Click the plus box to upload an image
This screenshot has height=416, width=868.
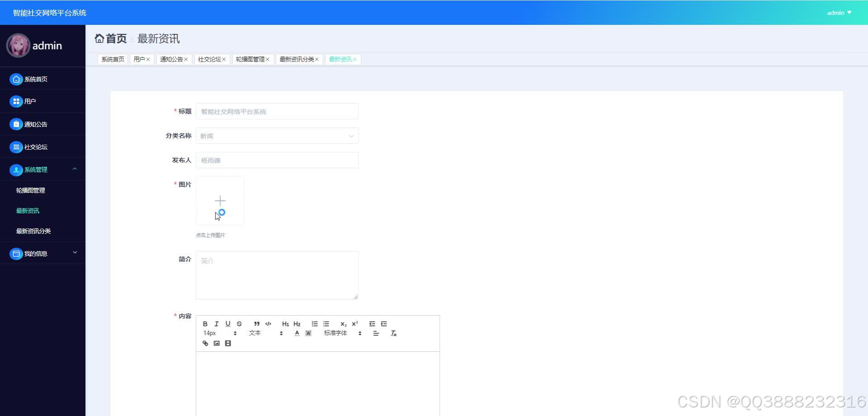click(220, 201)
